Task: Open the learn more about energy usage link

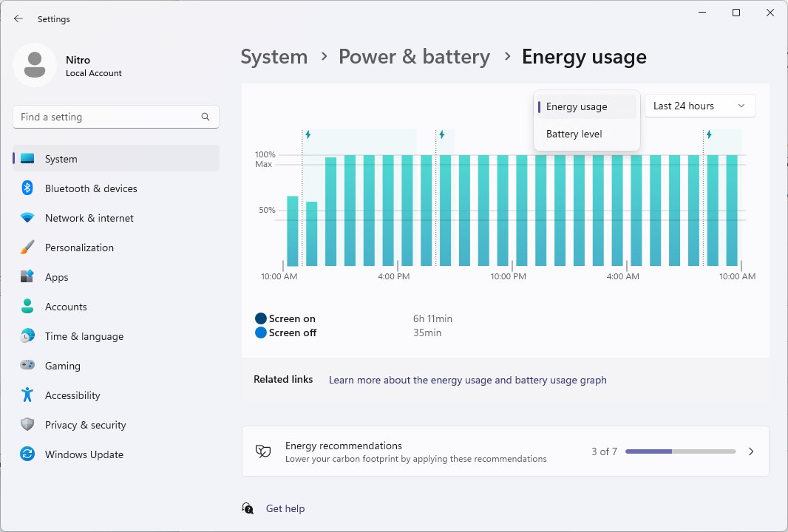Action: click(467, 380)
